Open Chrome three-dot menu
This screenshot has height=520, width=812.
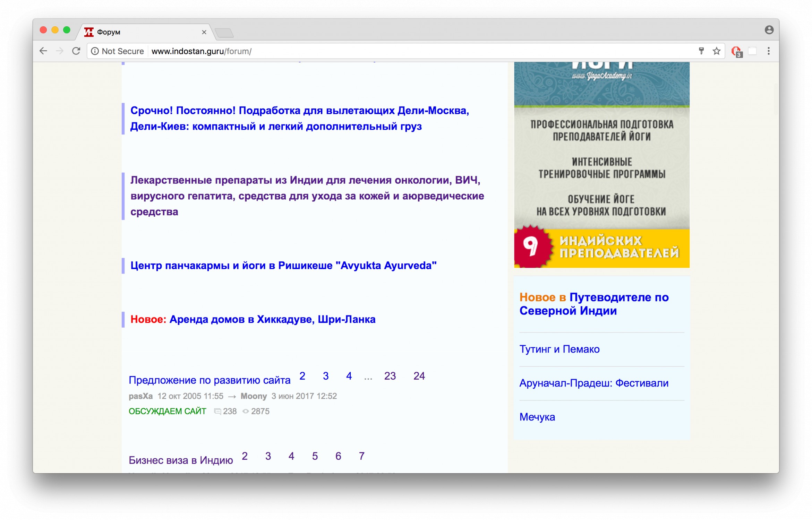(769, 51)
